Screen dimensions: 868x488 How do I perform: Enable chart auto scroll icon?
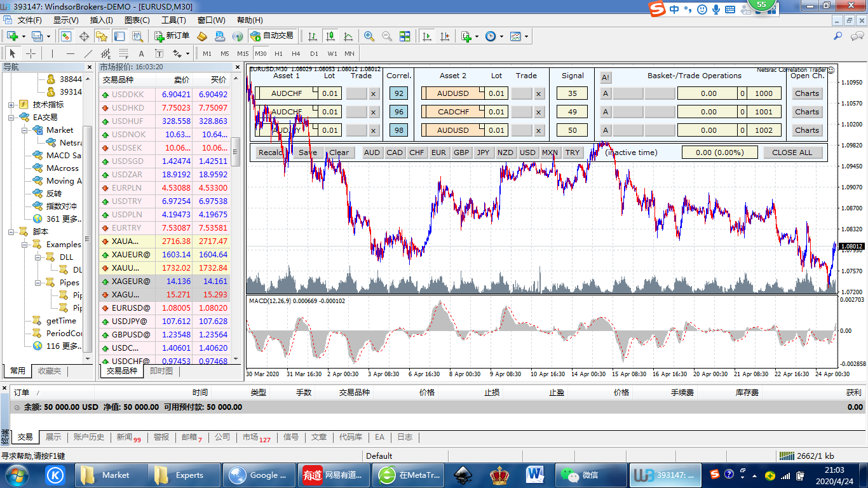pos(426,36)
